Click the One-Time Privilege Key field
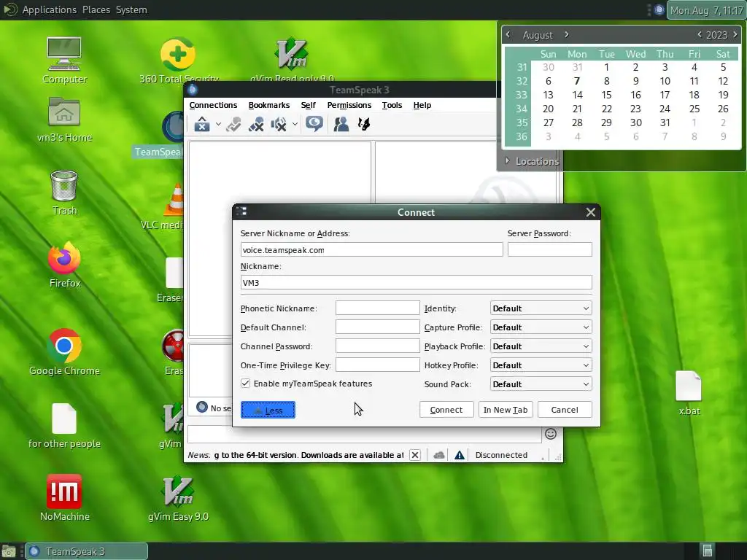The height and width of the screenshot is (560, 747). point(377,365)
